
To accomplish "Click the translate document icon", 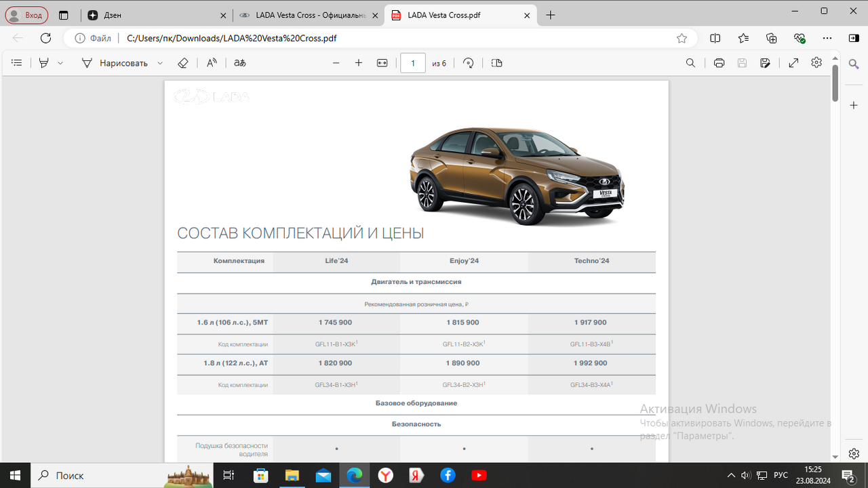I will click(x=239, y=63).
